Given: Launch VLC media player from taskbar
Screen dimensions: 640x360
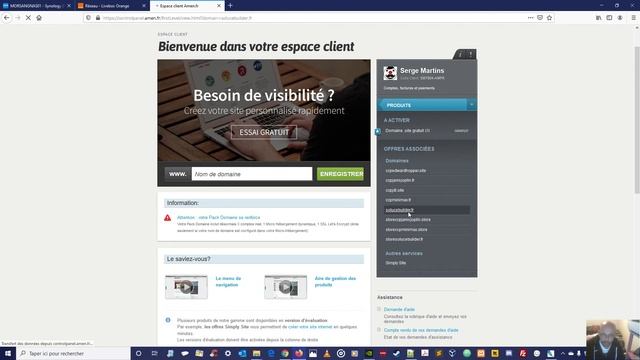Looking at the screenshot, I should click(327, 353).
